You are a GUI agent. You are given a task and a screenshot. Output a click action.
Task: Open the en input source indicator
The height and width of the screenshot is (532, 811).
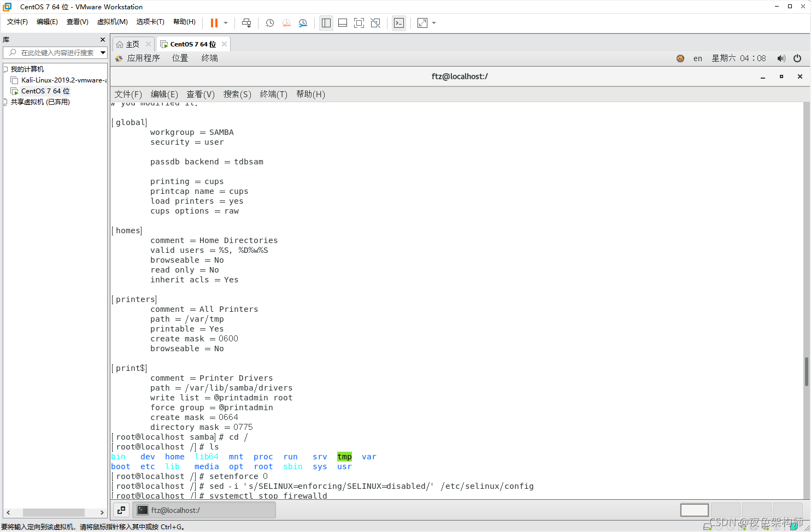point(698,58)
